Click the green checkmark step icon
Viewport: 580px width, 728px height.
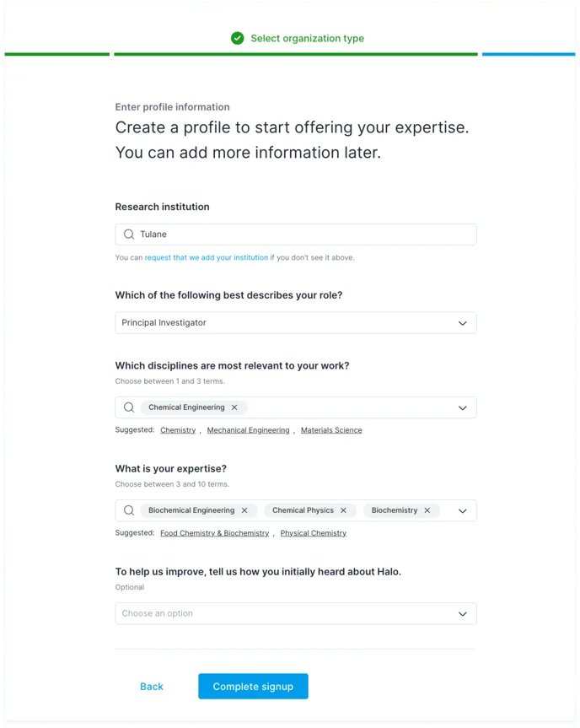pyautogui.click(x=238, y=38)
